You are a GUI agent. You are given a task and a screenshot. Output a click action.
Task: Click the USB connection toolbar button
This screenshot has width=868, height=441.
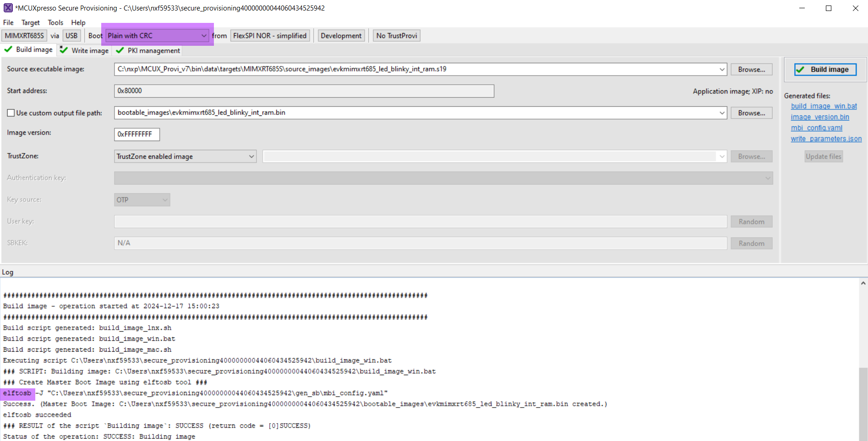(71, 35)
